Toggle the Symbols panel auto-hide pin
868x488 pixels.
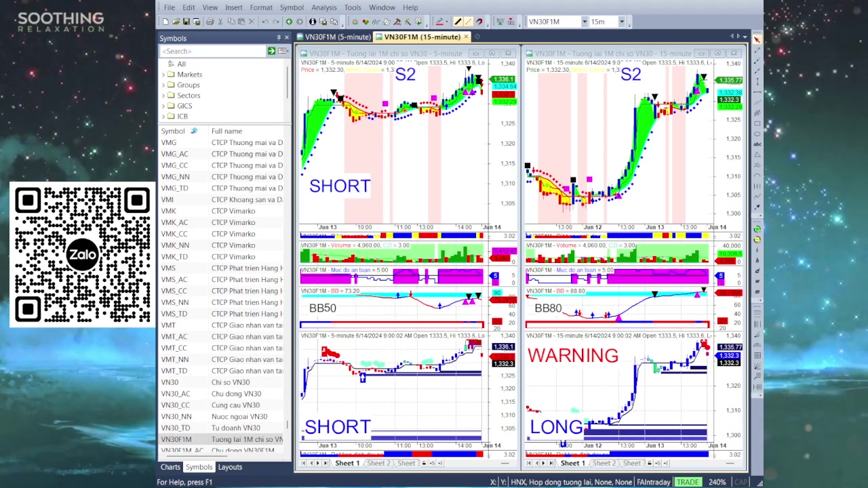click(x=278, y=38)
